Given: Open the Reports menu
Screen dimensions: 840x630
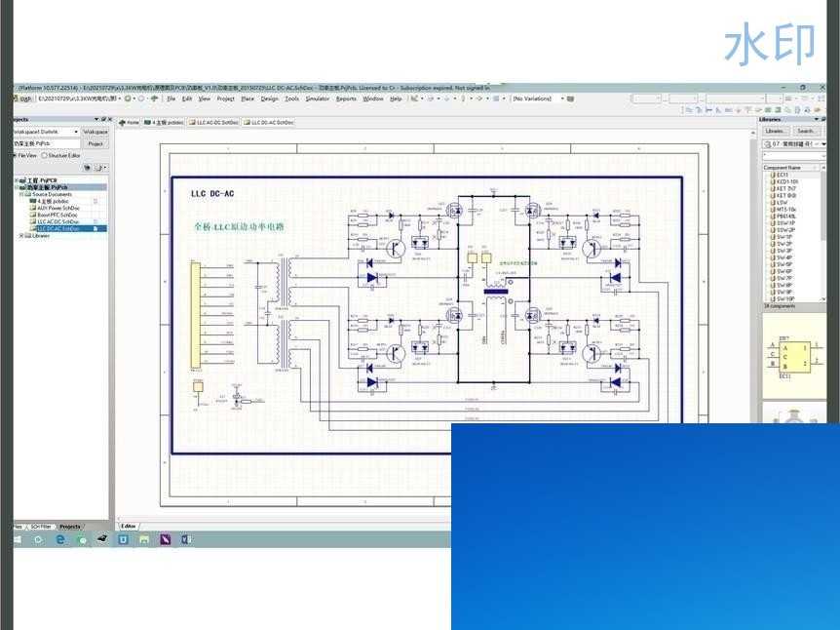Looking at the screenshot, I should [346, 98].
